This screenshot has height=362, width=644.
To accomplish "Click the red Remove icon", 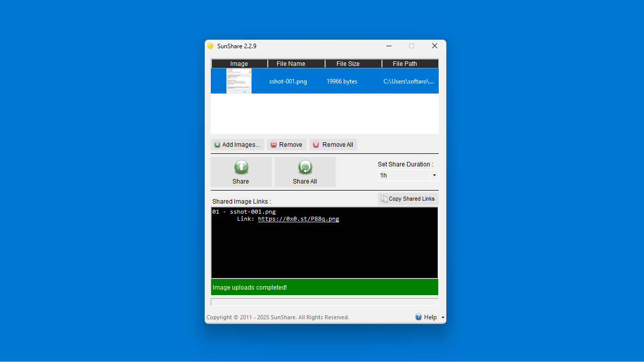I will click(x=274, y=145).
